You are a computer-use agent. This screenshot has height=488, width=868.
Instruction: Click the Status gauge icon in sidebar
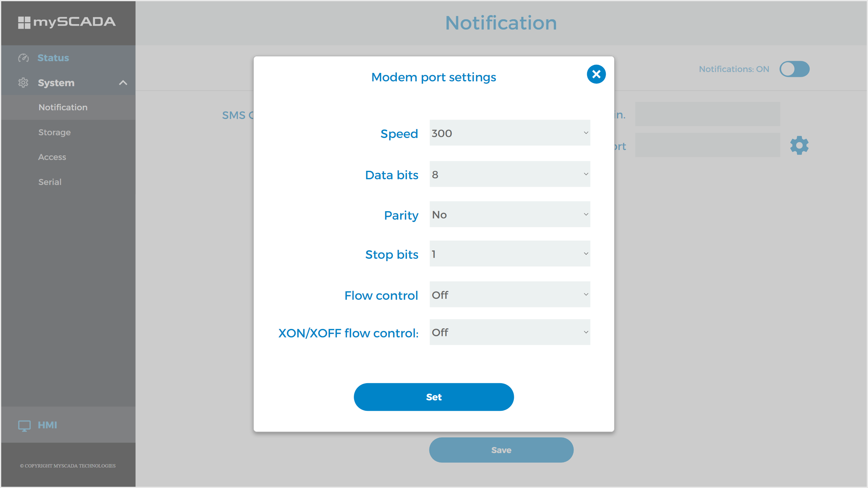(23, 58)
